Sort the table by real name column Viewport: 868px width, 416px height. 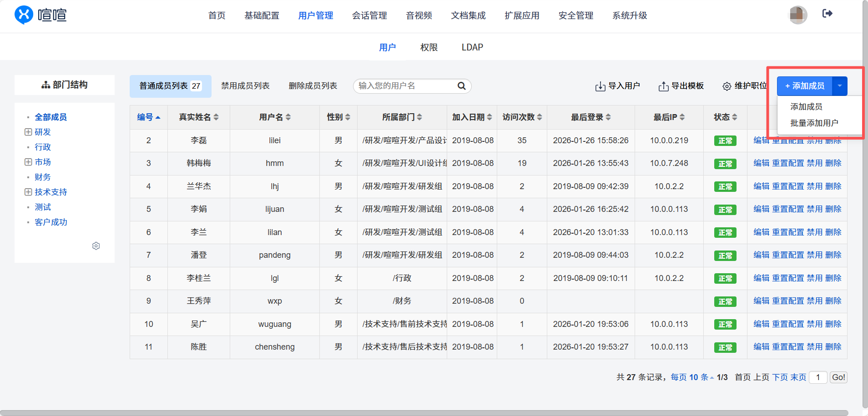coord(199,117)
